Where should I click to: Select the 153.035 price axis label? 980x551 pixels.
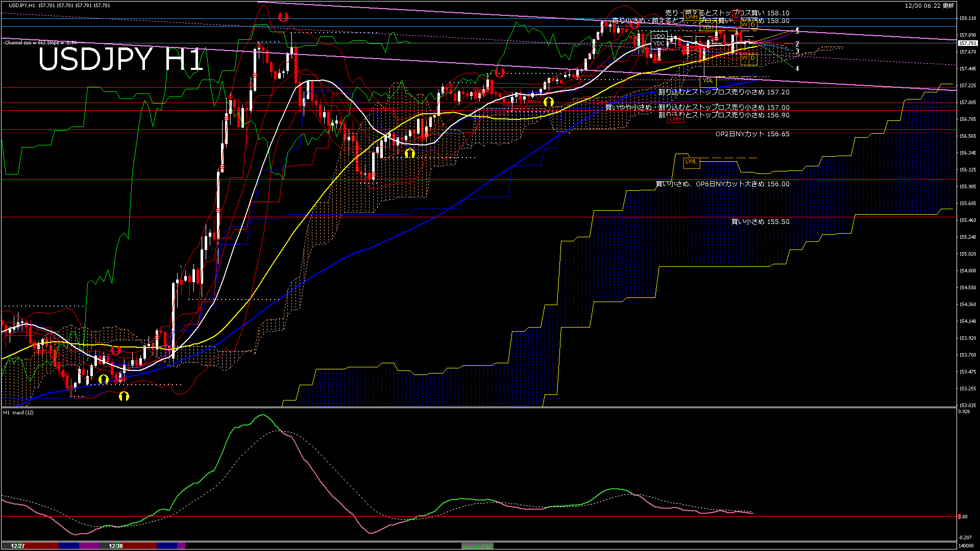pyautogui.click(x=968, y=406)
